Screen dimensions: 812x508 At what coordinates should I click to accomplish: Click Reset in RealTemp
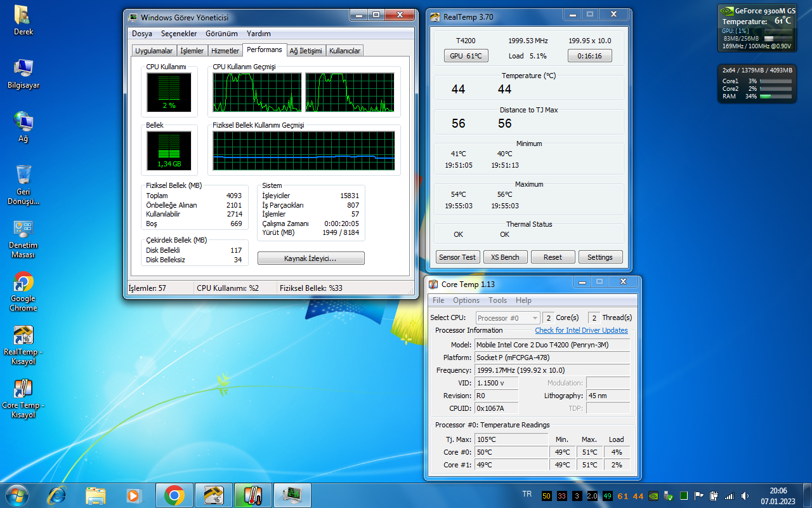pyautogui.click(x=553, y=257)
